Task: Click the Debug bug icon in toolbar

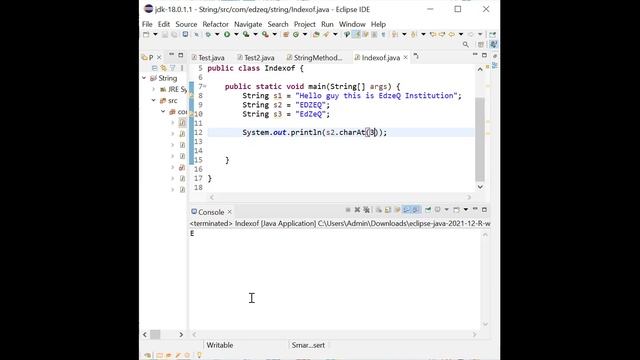Action: click(x=208, y=35)
